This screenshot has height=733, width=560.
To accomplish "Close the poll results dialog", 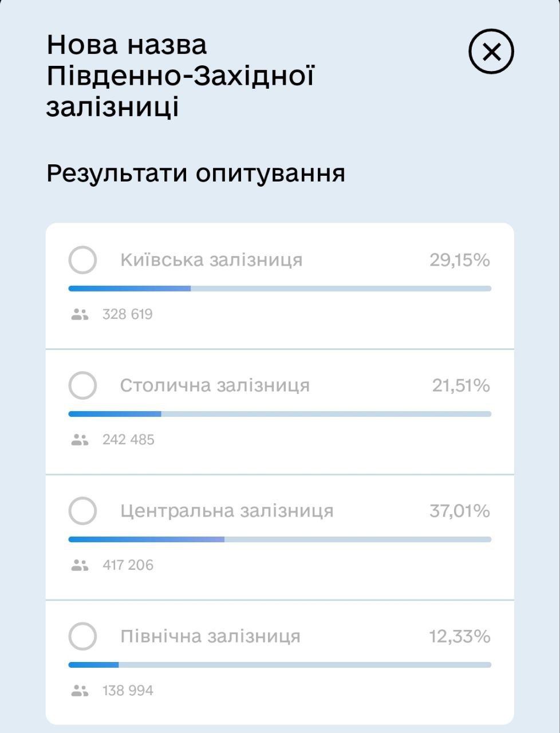I will (x=491, y=52).
